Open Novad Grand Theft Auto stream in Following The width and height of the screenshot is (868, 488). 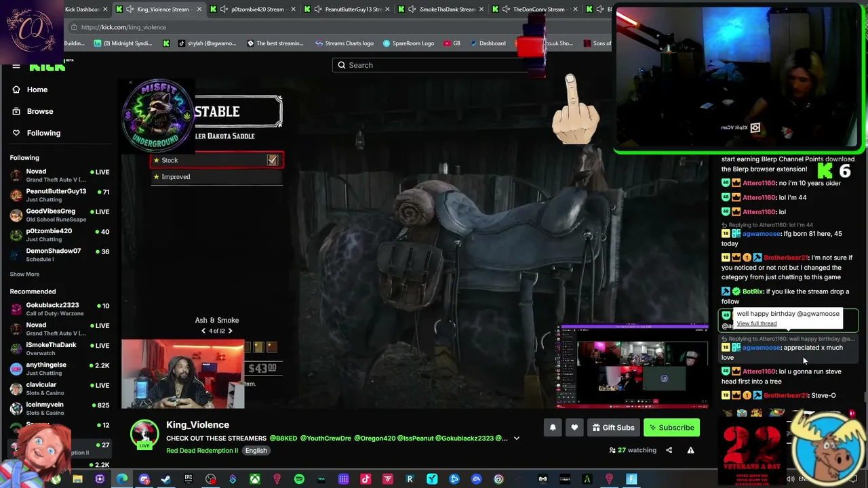click(60, 176)
